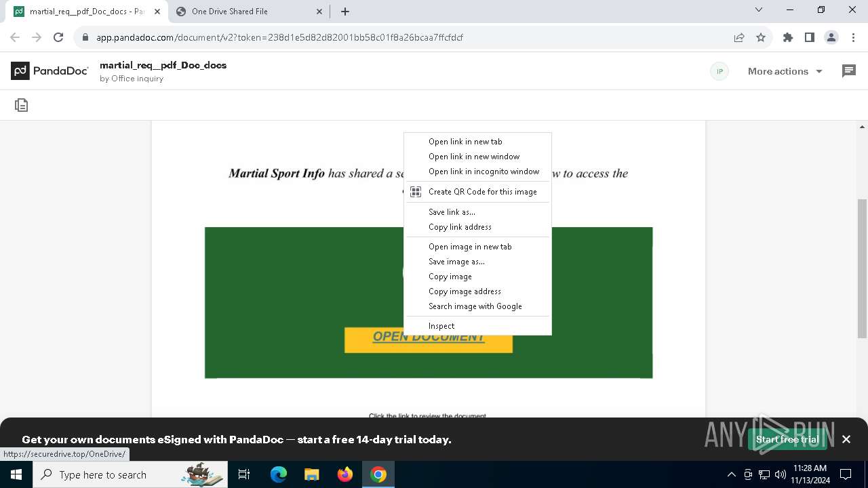This screenshot has width=868, height=488.
Task: Choose Copy image from context menu
Action: [x=477, y=277]
